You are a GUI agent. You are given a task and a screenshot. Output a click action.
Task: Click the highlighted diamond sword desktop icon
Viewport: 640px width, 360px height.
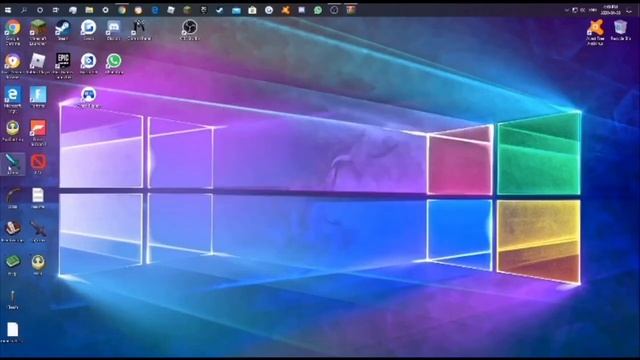coord(13,164)
